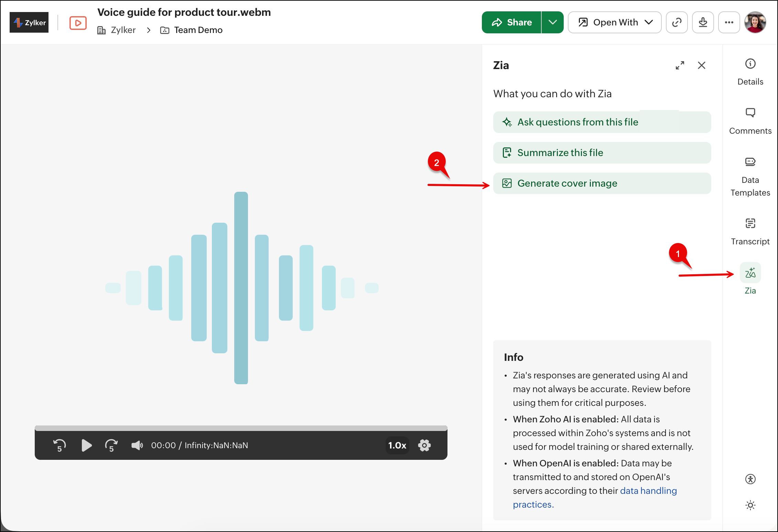
Task: Expand the Zia panel to fullscreen
Action: pos(680,65)
